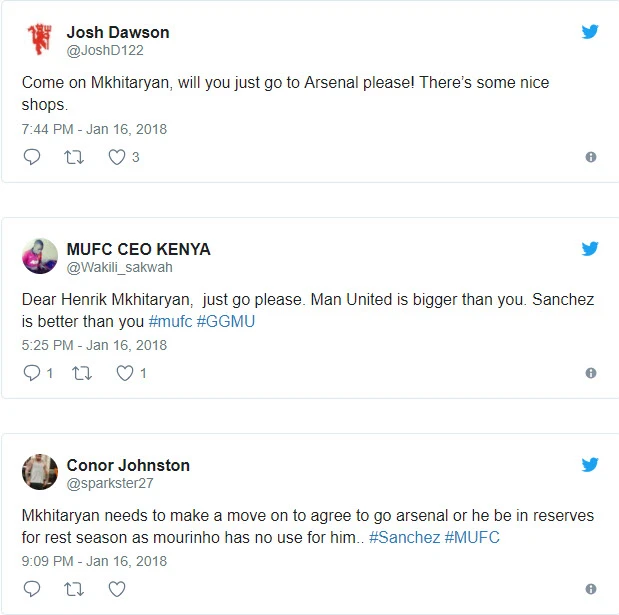619x615 pixels.
Task: Open info icon on MUFC CEO KENYA tweet
Action: pyautogui.click(x=590, y=373)
